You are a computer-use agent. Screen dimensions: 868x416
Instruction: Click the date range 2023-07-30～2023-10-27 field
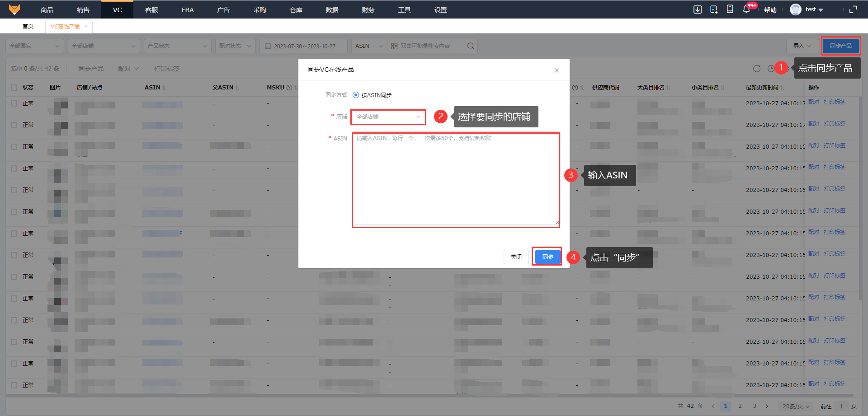(x=304, y=46)
